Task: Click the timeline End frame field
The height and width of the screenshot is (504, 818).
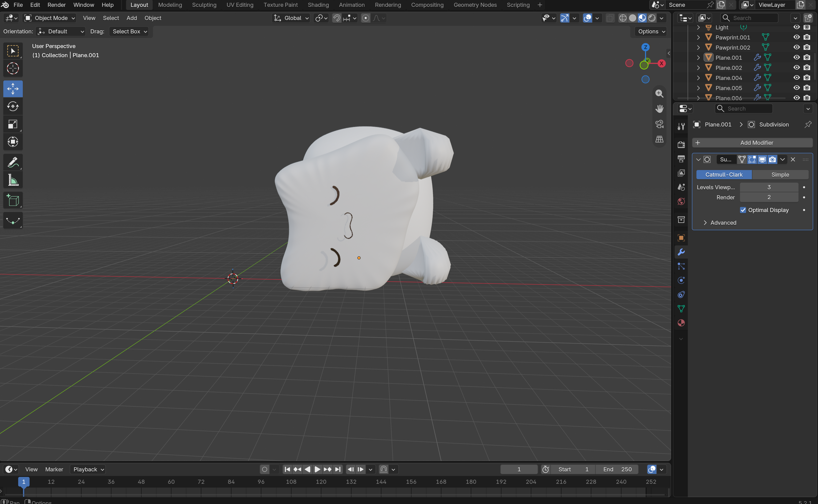Action: (x=617, y=469)
